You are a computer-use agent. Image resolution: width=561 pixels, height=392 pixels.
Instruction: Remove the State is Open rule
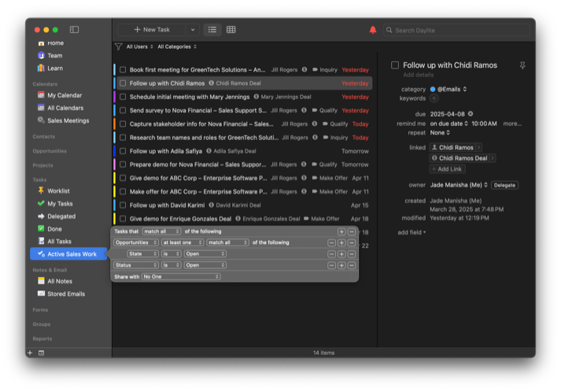[x=332, y=253]
